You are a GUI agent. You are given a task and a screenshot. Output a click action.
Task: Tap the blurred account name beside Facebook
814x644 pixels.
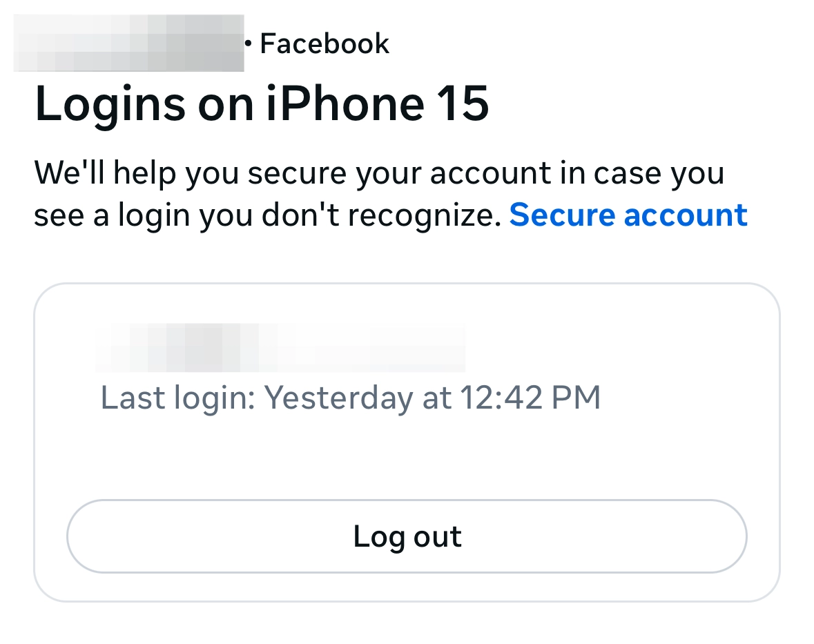[x=128, y=43]
